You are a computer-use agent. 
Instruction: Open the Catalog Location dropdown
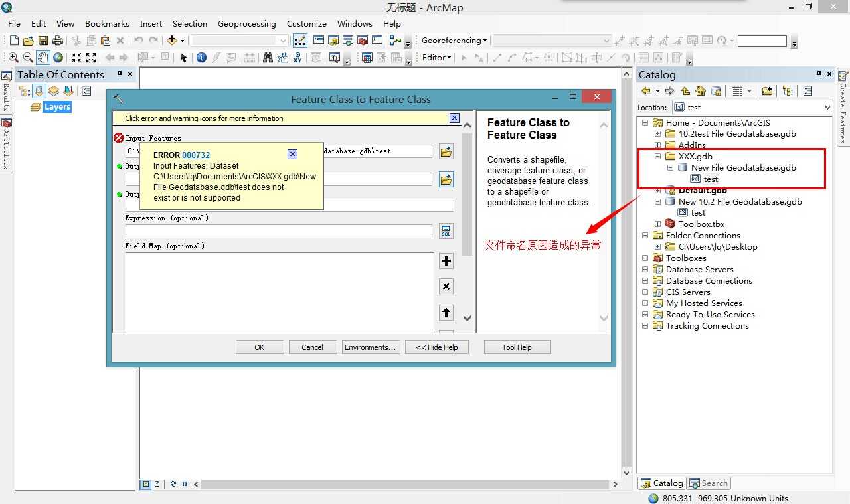(827, 108)
